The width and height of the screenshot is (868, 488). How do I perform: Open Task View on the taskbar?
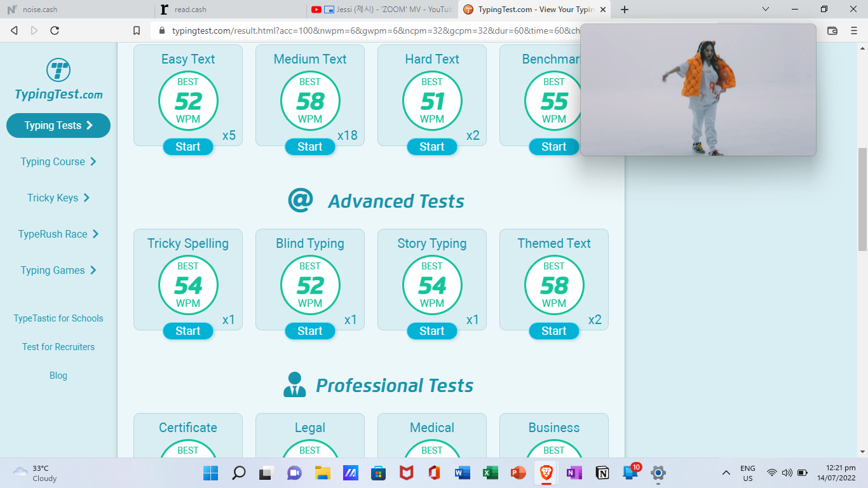click(266, 473)
